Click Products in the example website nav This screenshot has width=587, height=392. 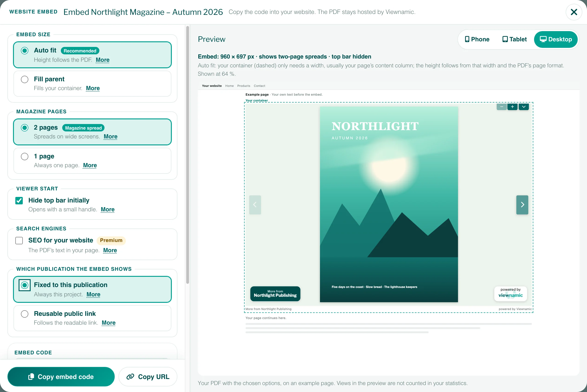(x=244, y=86)
